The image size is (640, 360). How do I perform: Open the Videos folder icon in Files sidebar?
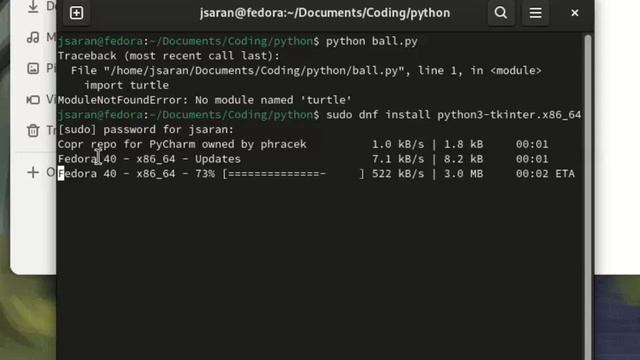(x=33, y=100)
